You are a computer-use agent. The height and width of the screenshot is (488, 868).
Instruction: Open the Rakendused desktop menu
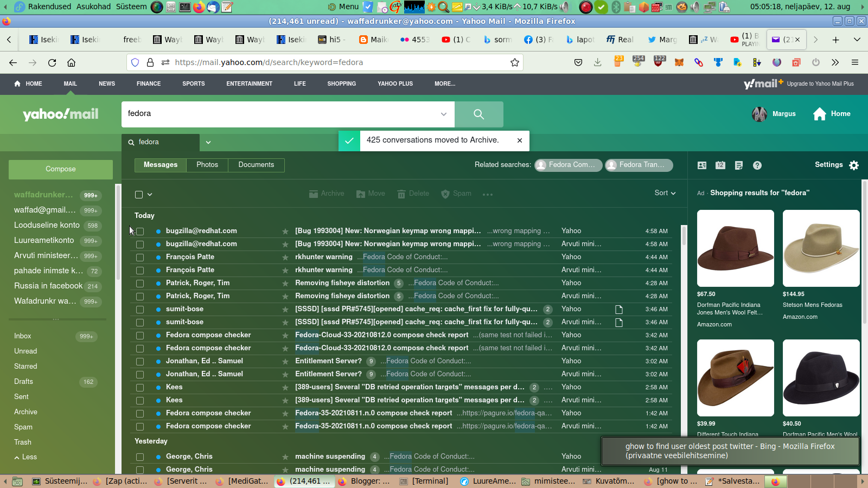tap(49, 7)
